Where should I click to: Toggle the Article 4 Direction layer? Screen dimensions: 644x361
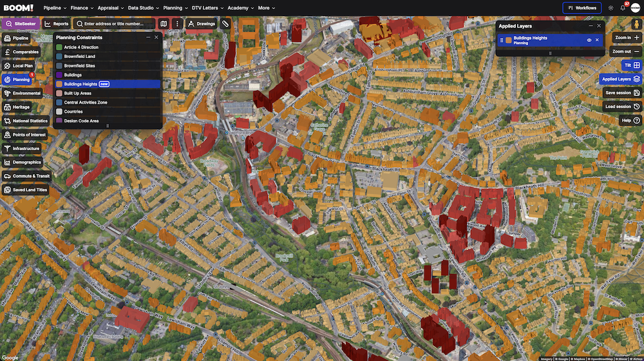(108, 47)
